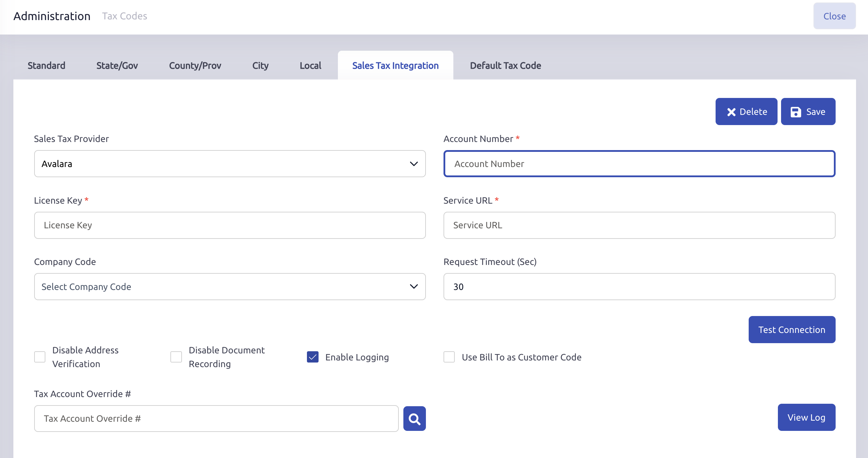Image resolution: width=868 pixels, height=458 pixels.
Task: Open the State/Gov tab
Action: pos(117,66)
